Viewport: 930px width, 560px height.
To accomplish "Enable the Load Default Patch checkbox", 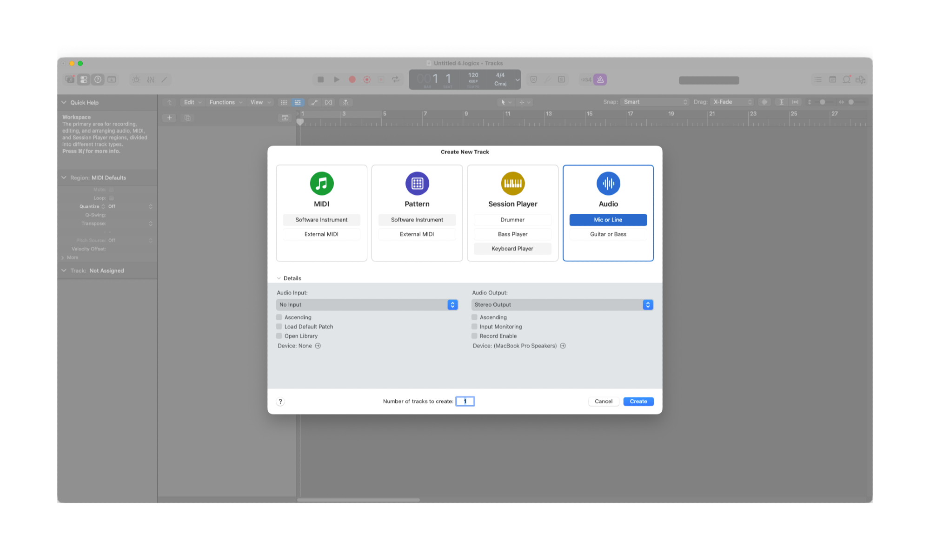I will tap(279, 327).
